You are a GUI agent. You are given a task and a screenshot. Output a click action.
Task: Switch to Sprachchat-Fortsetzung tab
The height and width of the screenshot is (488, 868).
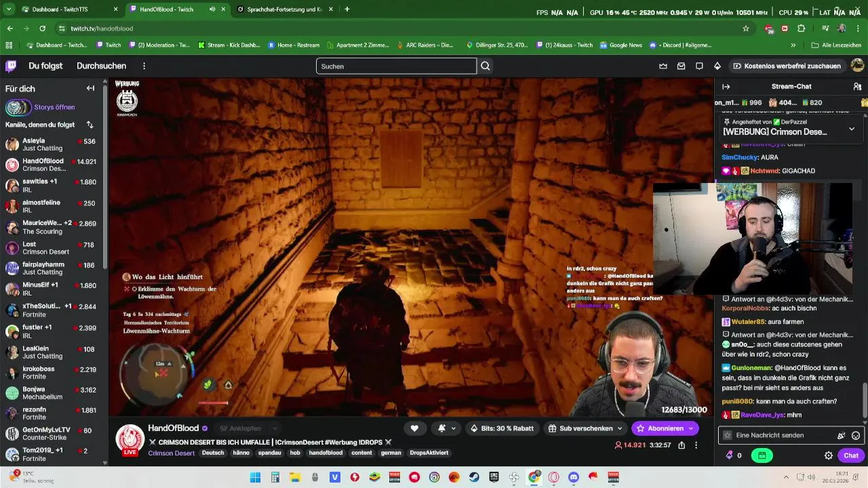click(x=283, y=9)
